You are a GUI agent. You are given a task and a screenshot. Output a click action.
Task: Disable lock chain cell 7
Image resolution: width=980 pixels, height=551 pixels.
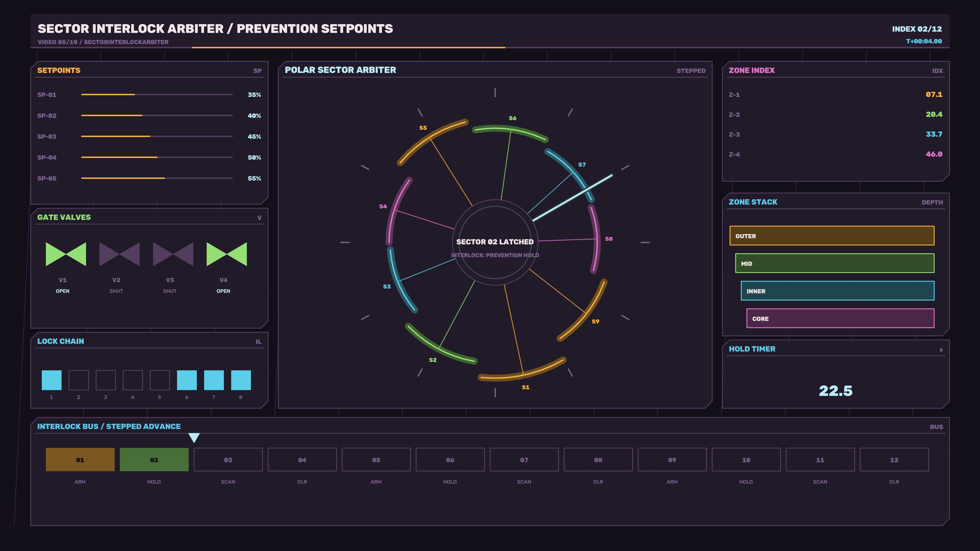(x=214, y=380)
